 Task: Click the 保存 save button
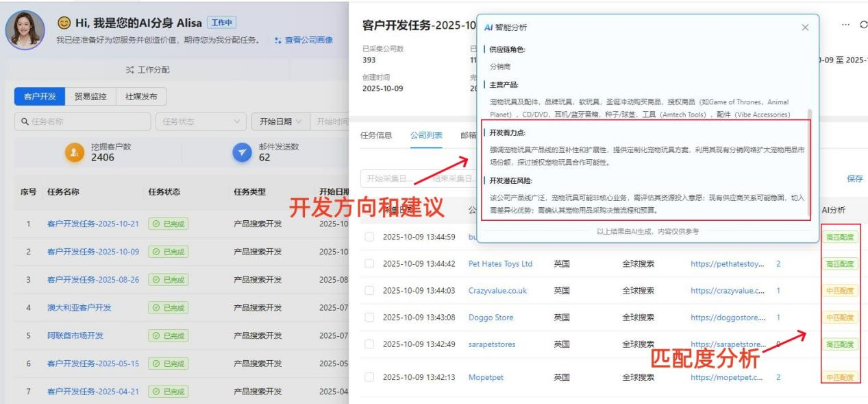click(x=854, y=178)
